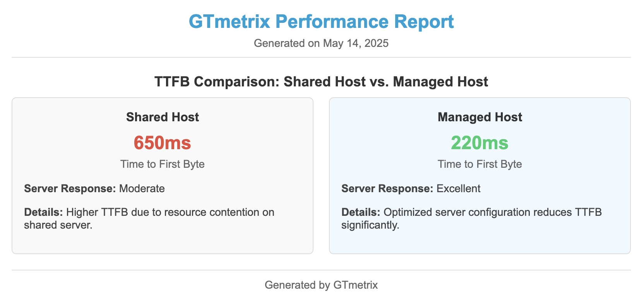Screen dimensions: 644x303
Task: Click the 650ms TTFB value
Action: 163,143
